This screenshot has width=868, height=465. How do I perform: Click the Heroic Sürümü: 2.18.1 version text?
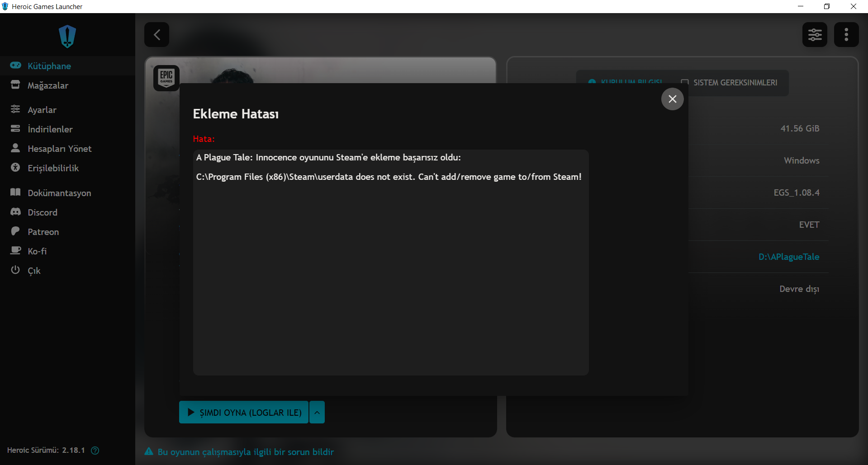pyautogui.click(x=46, y=450)
